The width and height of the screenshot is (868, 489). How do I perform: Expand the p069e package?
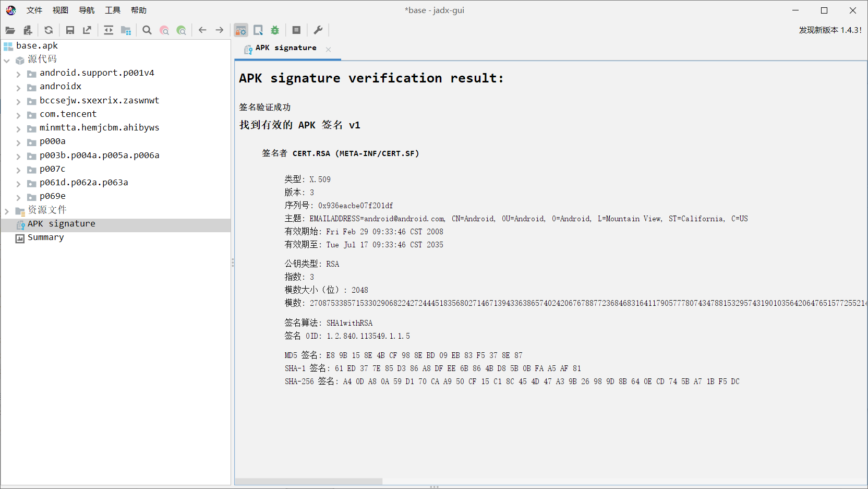coord(18,197)
